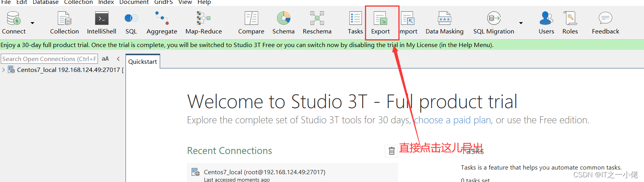Open the Connect dropdown arrow
644x182 pixels.
pos(33,23)
